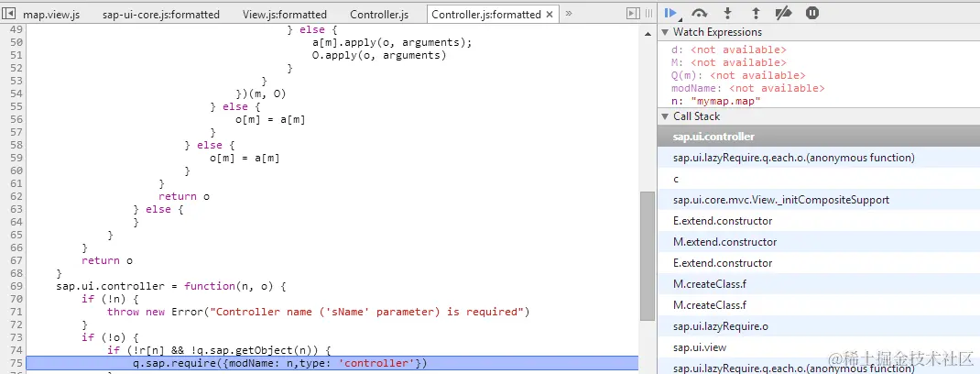Viewport: 980px width, 374px height.
Task: Select the modName watch expression
Action: [x=748, y=88]
